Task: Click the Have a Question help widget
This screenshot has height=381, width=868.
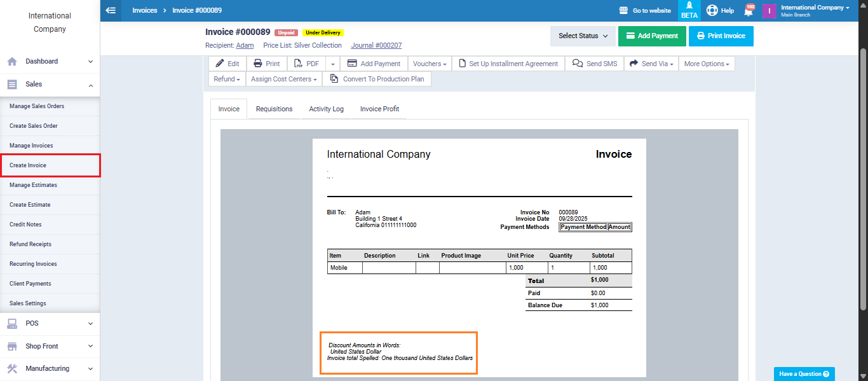Action: [x=804, y=374]
